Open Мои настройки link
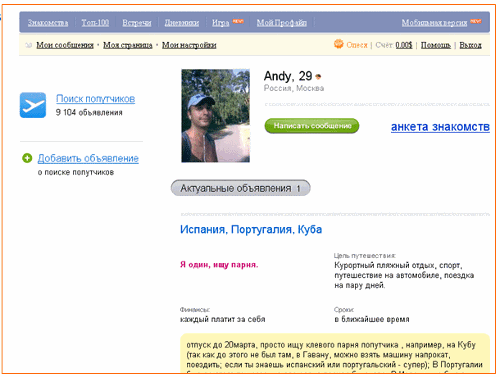500x377 pixels. click(189, 45)
